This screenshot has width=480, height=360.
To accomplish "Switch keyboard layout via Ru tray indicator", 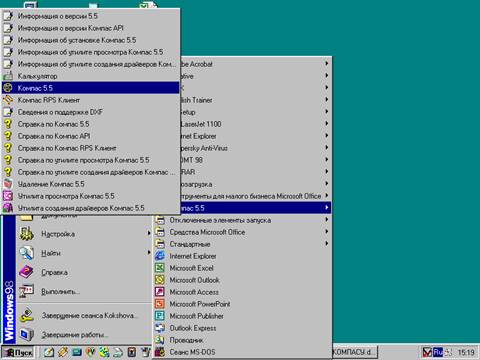I will (x=438, y=352).
